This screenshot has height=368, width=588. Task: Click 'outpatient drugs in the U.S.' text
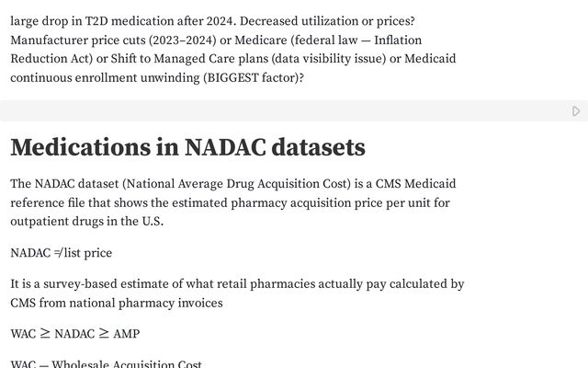point(86,221)
